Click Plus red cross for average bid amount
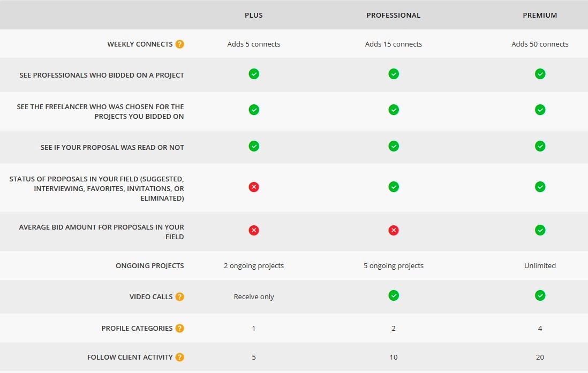This screenshot has width=588, height=373. (x=254, y=230)
